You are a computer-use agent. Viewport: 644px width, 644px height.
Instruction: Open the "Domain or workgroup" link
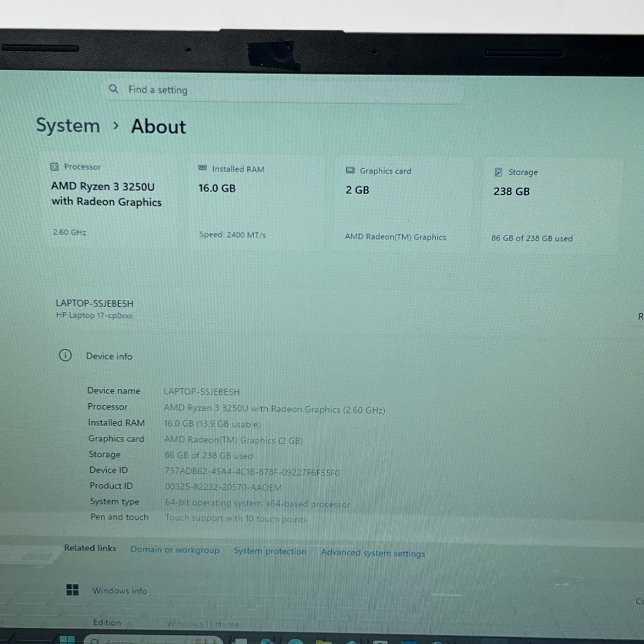(175, 550)
